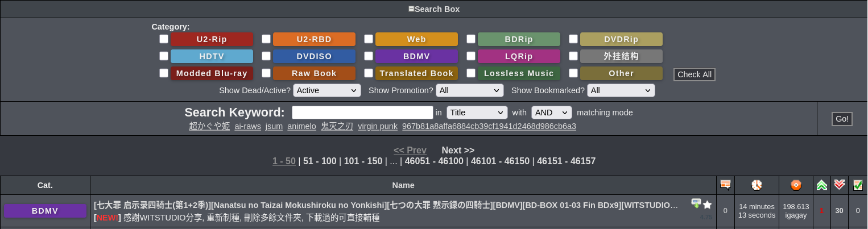Viewport: 868px width, 229px height.
Task: Open the amber Web category label
Action: (x=416, y=39)
